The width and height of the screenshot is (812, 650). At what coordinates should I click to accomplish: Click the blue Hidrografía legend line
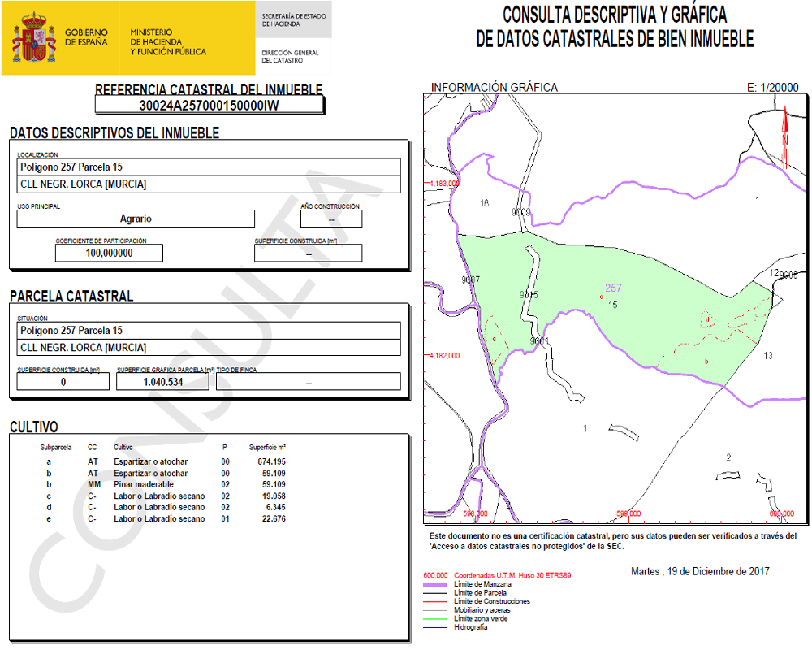click(435, 628)
